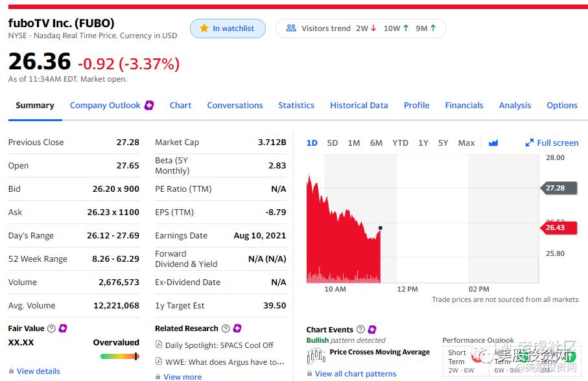Select the YTD chart range
Screen dimensions: 588x381
pyautogui.click(x=400, y=143)
